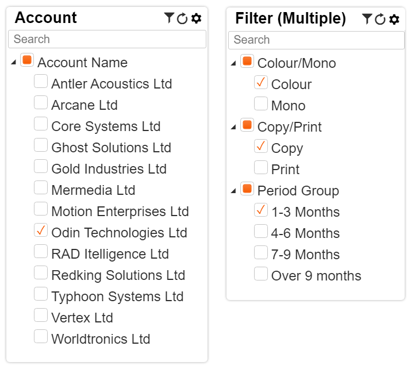Open gear settings in Filter (Multiple) panel
This screenshot has width=411, height=369.
pos(394,19)
